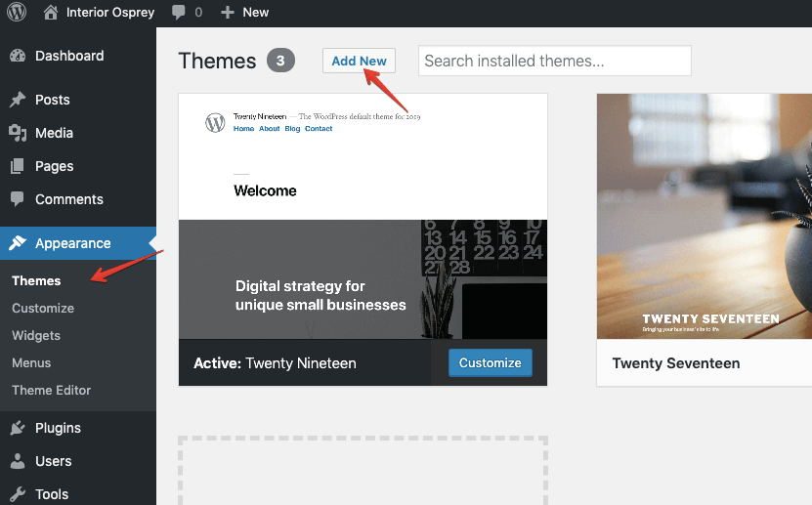Click the theme count badge 3
The image size is (812, 505).
point(280,61)
